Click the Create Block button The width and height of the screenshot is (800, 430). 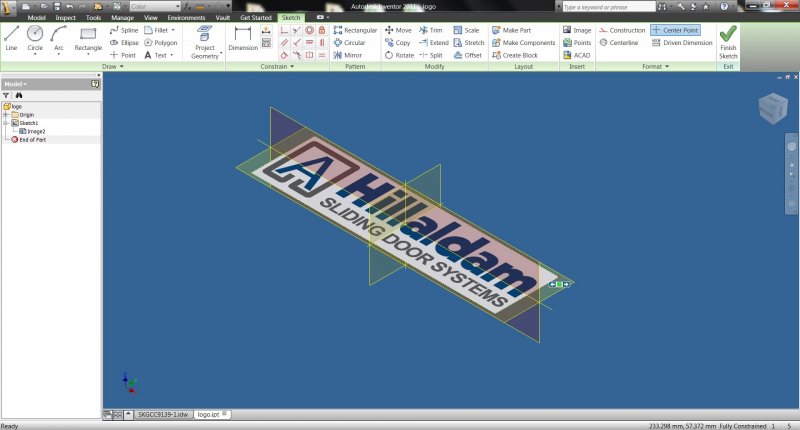[x=515, y=55]
